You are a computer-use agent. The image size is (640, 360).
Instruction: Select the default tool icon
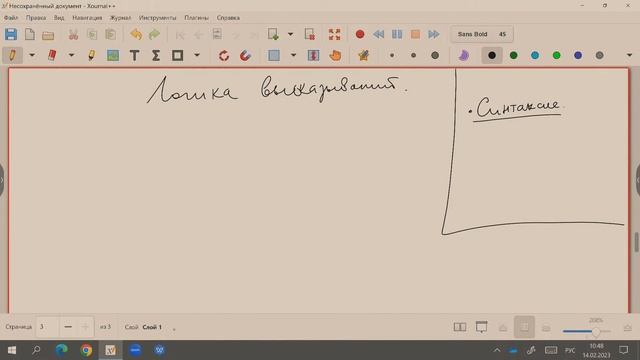[x=363, y=55]
